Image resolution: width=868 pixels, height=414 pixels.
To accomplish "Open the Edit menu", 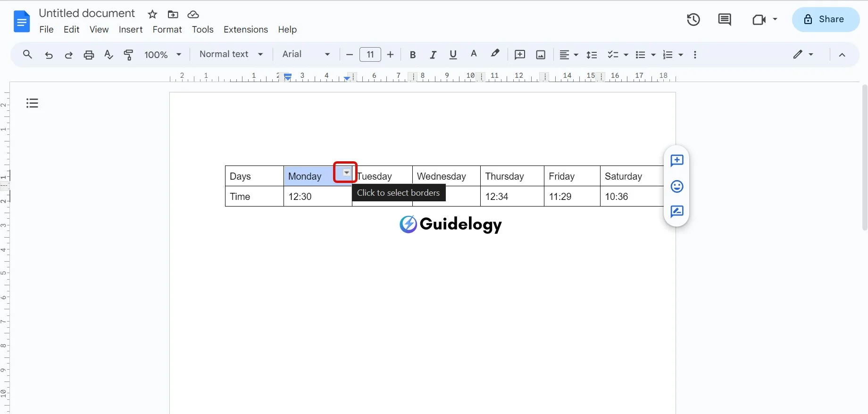I will coord(71,29).
